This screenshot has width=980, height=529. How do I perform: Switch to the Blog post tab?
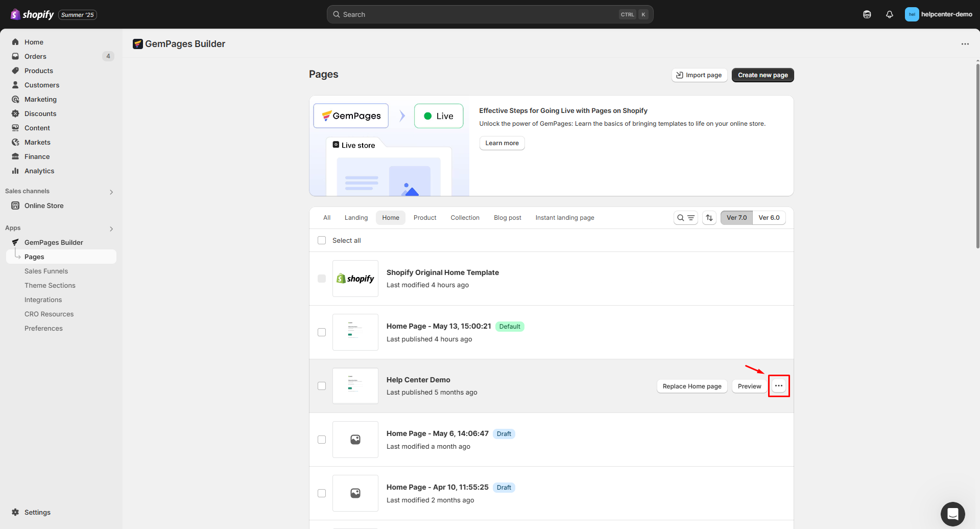coord(507,218)
